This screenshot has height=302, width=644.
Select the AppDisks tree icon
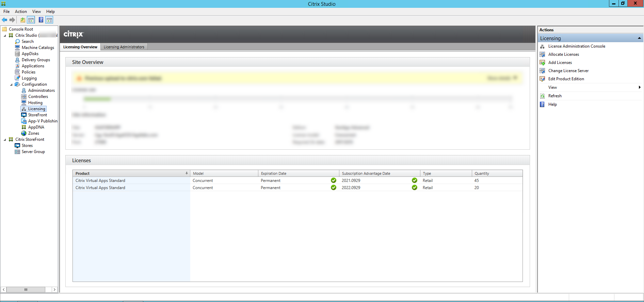(18, 54)
